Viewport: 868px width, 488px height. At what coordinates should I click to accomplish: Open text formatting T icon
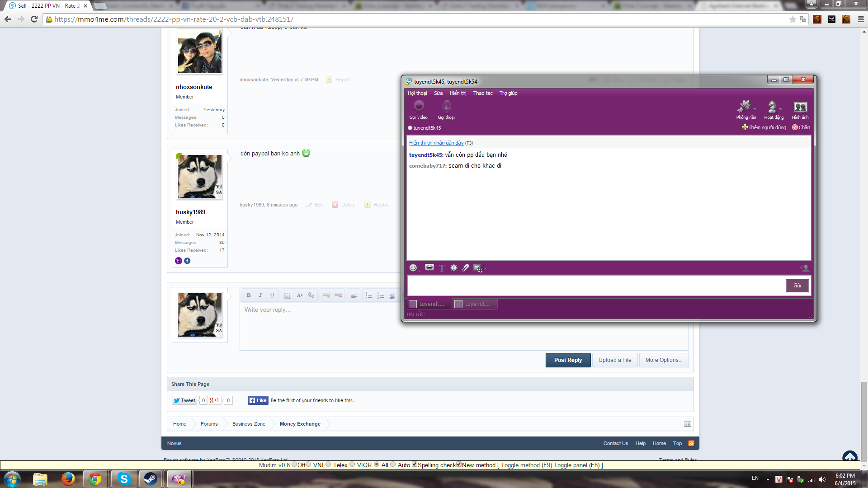[x=442, y=268]
